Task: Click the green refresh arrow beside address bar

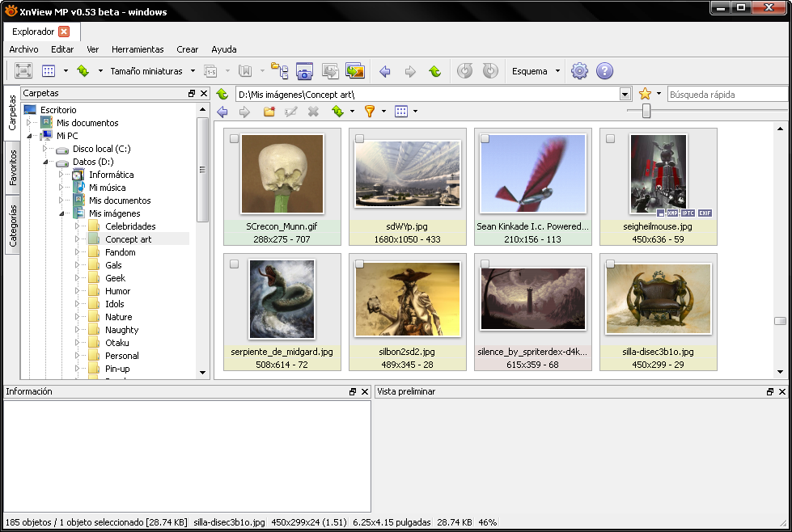Action: pyautogui.click(x=222, y=94)
